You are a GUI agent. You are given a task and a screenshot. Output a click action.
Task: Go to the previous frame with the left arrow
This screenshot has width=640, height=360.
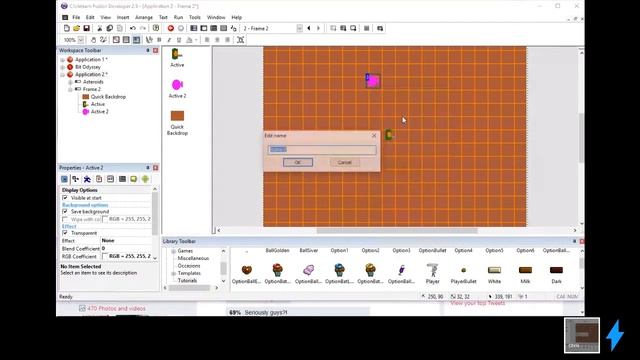coord(309,28)
